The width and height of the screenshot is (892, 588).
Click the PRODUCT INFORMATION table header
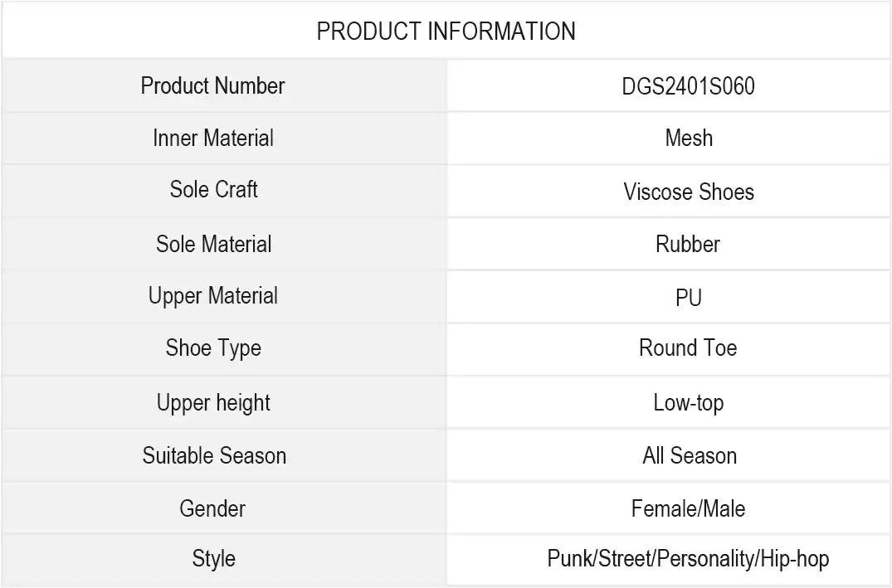446,32
